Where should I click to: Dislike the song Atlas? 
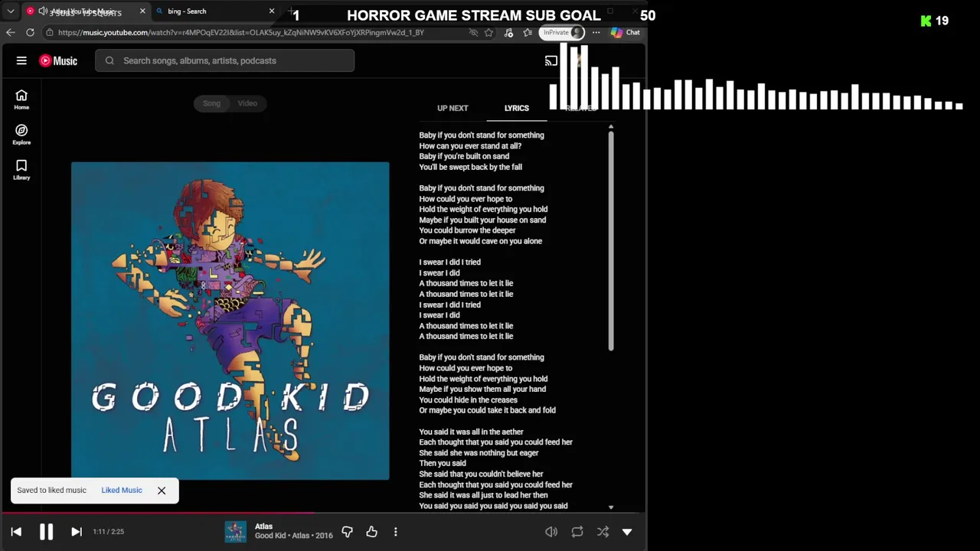(347, 531)
